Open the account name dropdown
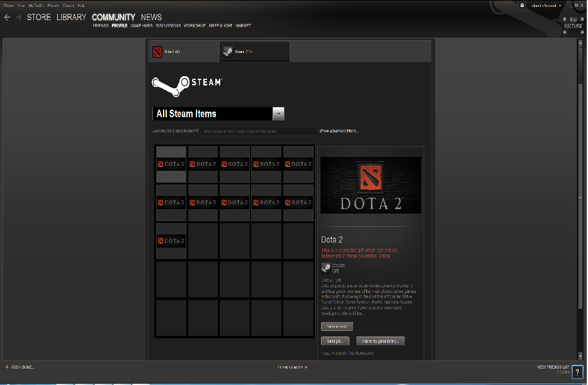 pyautogui.click(x=544, y=5)
